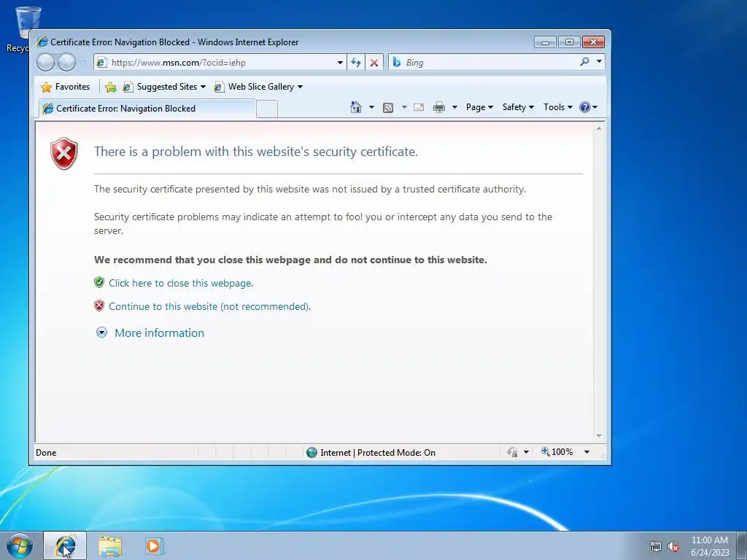Open zoom level dropdown arrow in status bar
The width and height of the screenshot is (747, 560).
[x=587, y=452]
